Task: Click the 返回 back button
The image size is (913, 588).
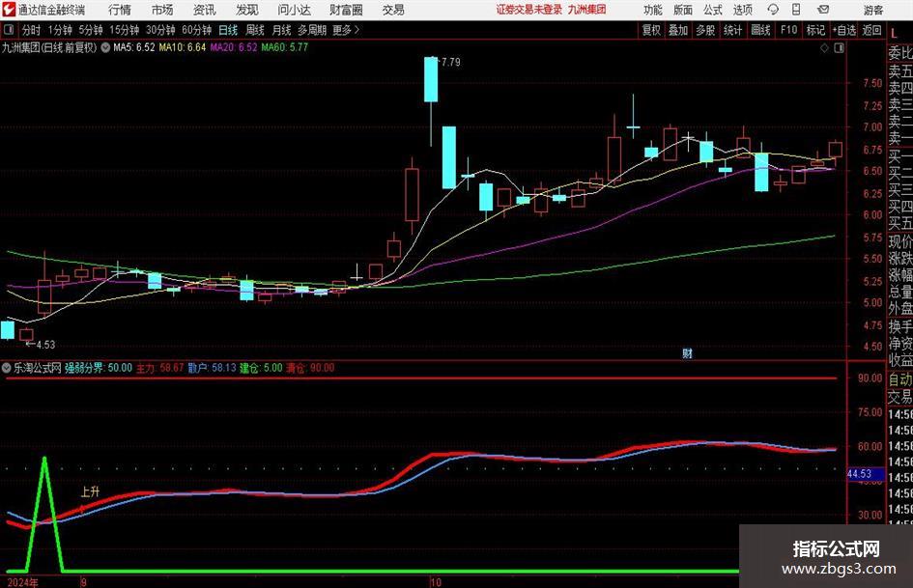Action: click(x=871, y=30)
